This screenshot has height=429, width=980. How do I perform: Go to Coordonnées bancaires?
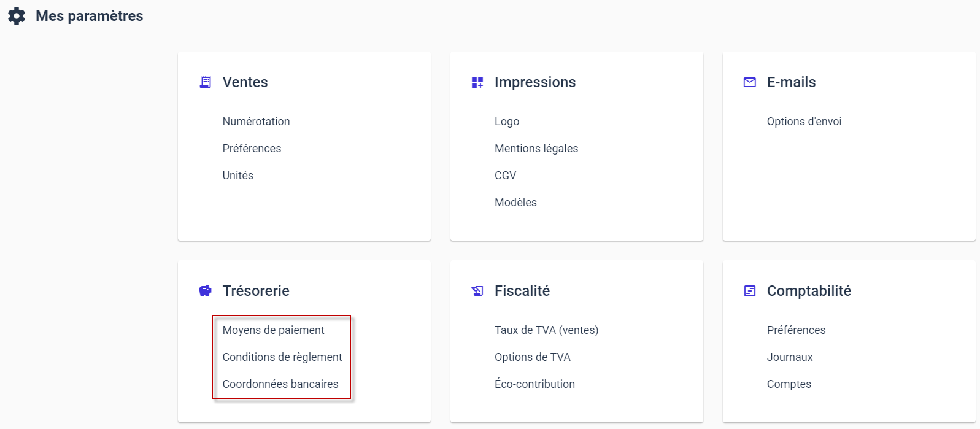[x=280, y=384]
